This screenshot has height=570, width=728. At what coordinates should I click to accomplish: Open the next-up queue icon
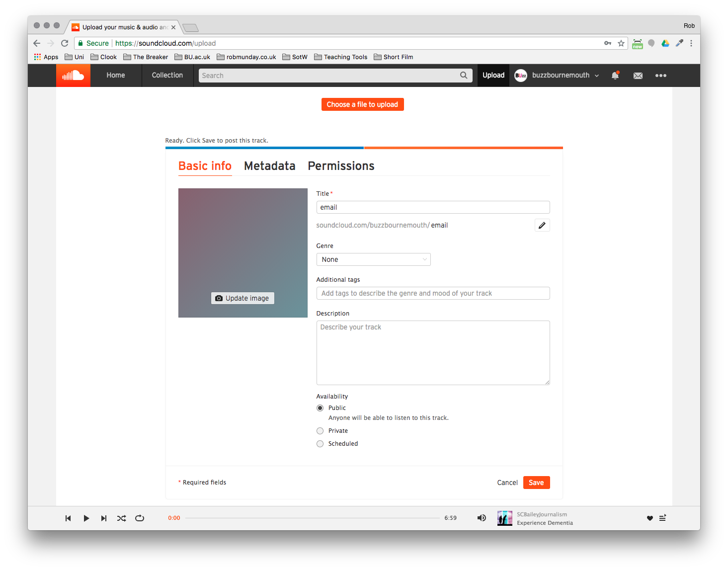[x=662, y=518]
